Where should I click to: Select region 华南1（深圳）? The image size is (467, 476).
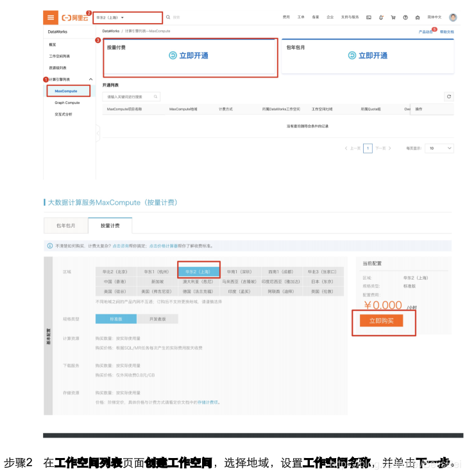(x=239, y=272)
